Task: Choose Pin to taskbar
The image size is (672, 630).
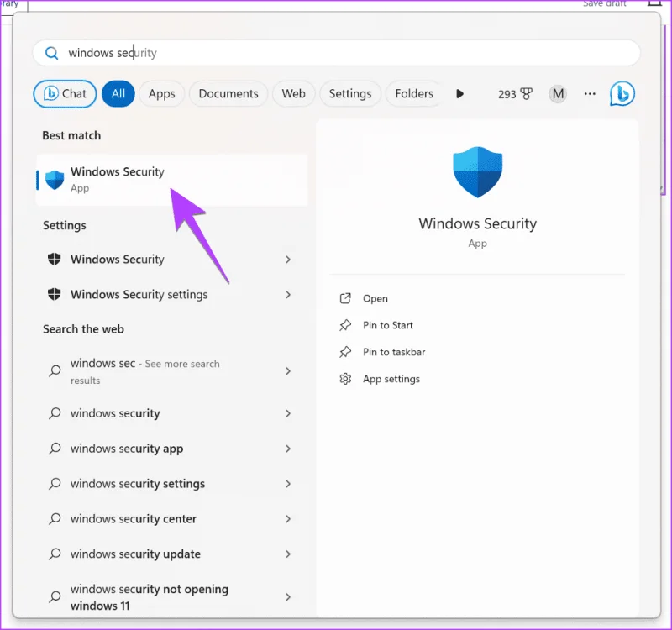Action: (394, 352)
